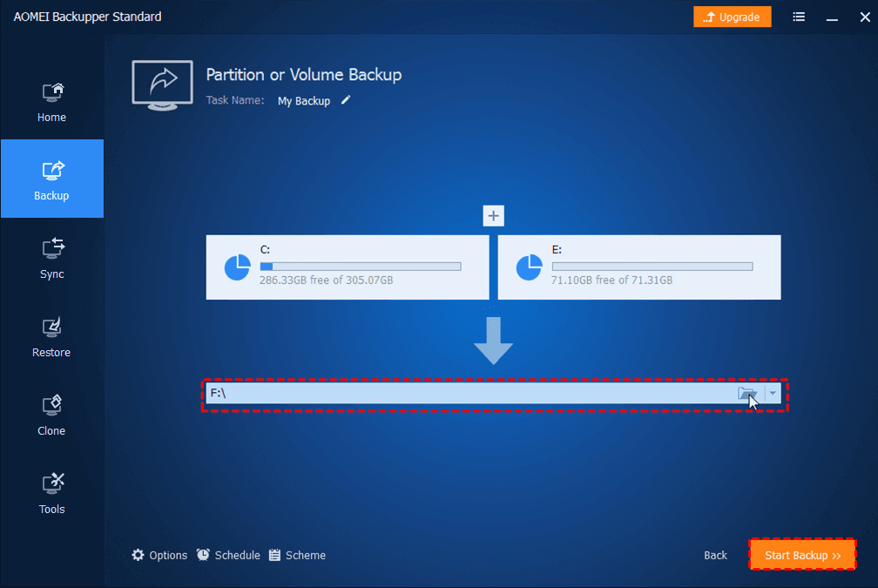
Task: Click the E: drive usage bar
Action: point(652,267)
